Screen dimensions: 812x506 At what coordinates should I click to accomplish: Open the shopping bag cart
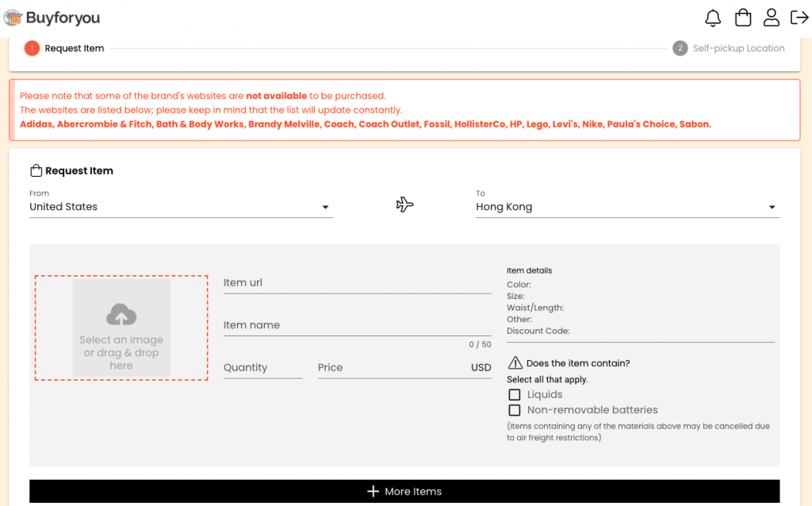pos(742,17)
